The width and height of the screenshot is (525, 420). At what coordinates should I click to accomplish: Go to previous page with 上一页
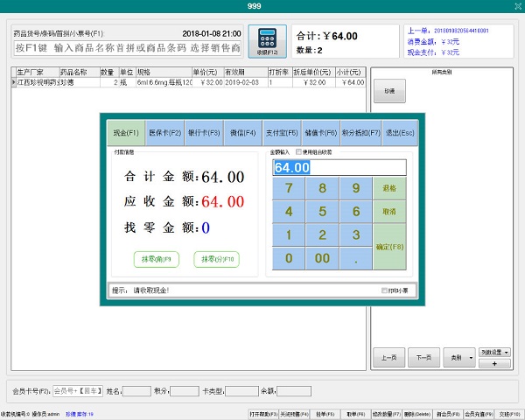(389, 358)
